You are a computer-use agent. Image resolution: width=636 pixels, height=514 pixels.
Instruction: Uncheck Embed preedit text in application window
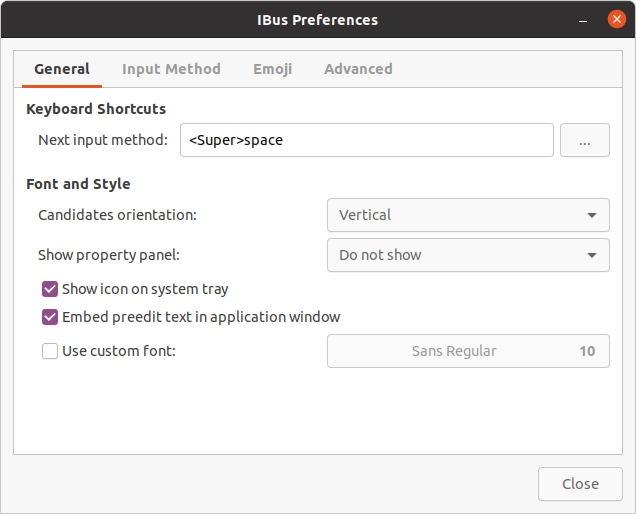pos(50,317)
